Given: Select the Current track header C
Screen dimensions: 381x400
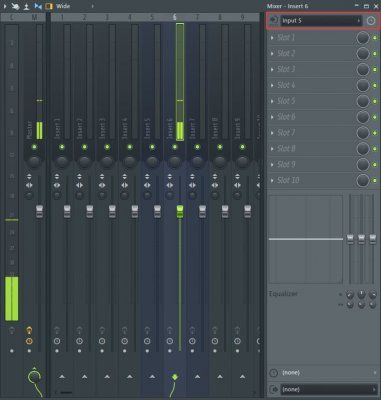Looking at the screenshot, I should click(12, 17).
